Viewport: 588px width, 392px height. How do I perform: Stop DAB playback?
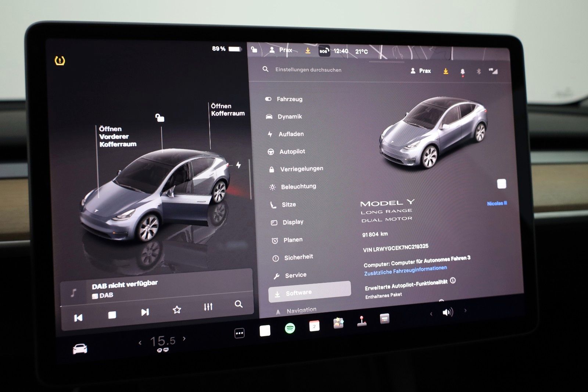pyautogui.click(x=112, y=315)
